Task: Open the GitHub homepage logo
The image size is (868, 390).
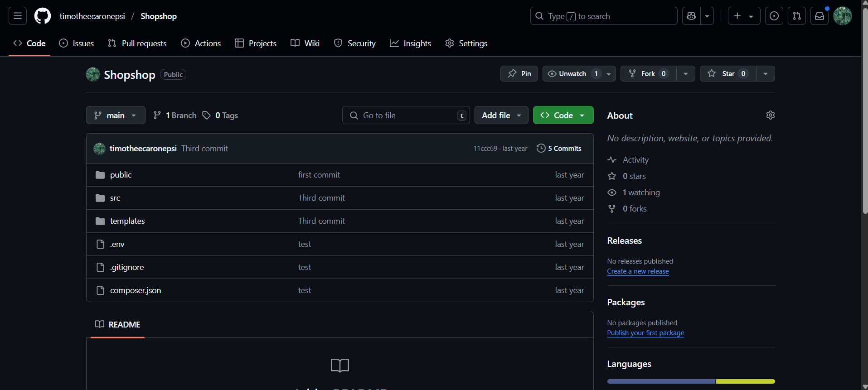Action: click(43, 16)
